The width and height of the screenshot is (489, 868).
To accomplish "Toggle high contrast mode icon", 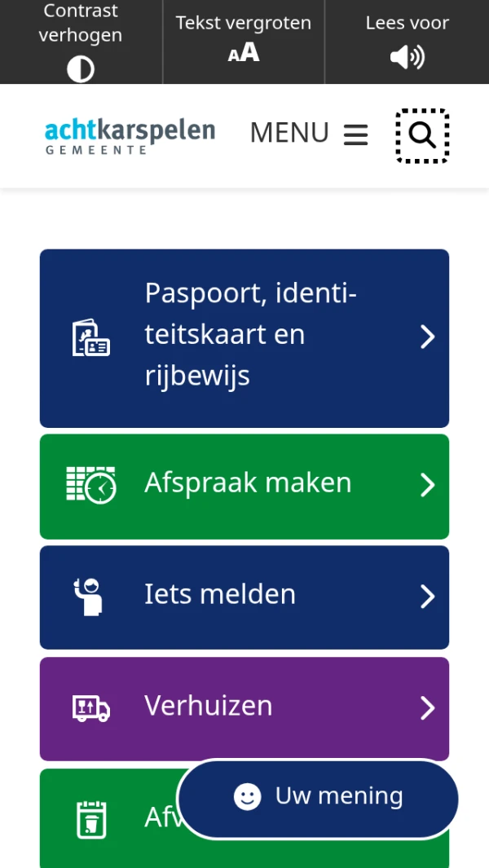I will pos(81,70).
